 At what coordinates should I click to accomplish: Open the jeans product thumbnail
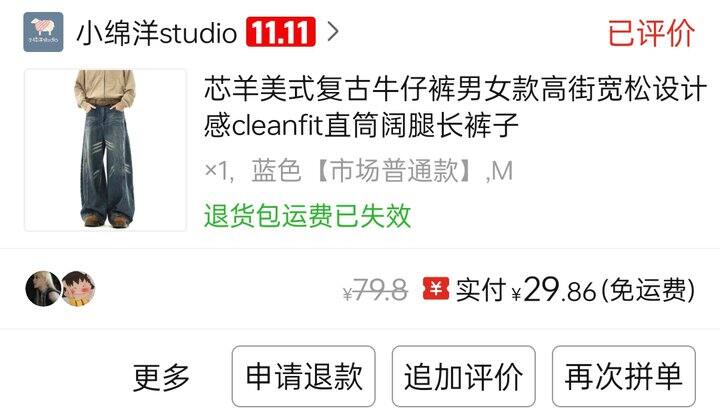(105, 150)
